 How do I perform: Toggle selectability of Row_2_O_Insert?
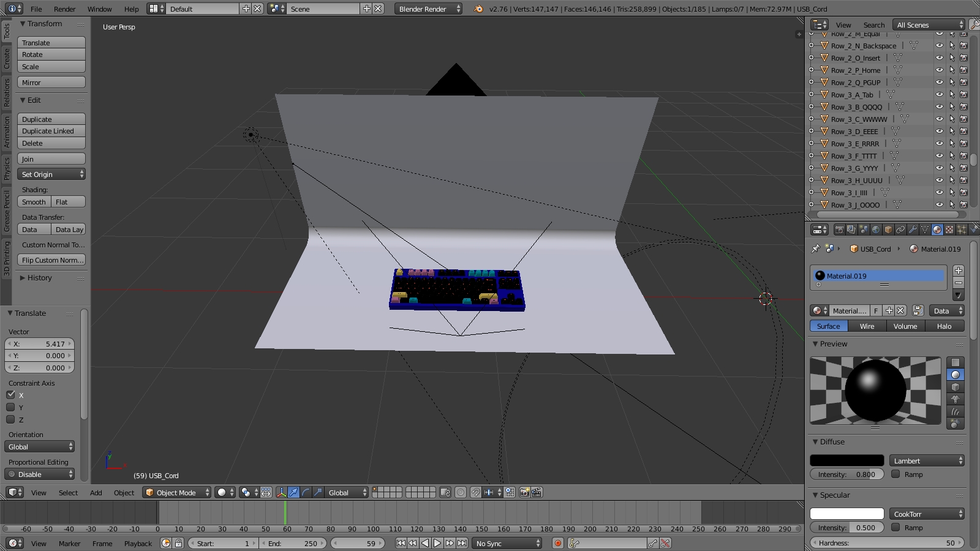click(x=952, y=58)
